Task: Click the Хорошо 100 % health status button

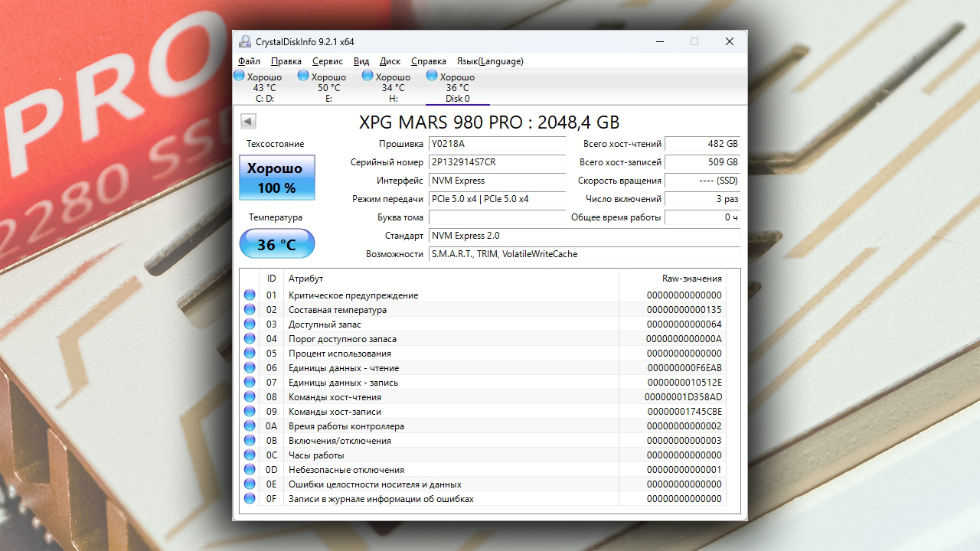Action: pyautogui.click(x=276, y=178)
